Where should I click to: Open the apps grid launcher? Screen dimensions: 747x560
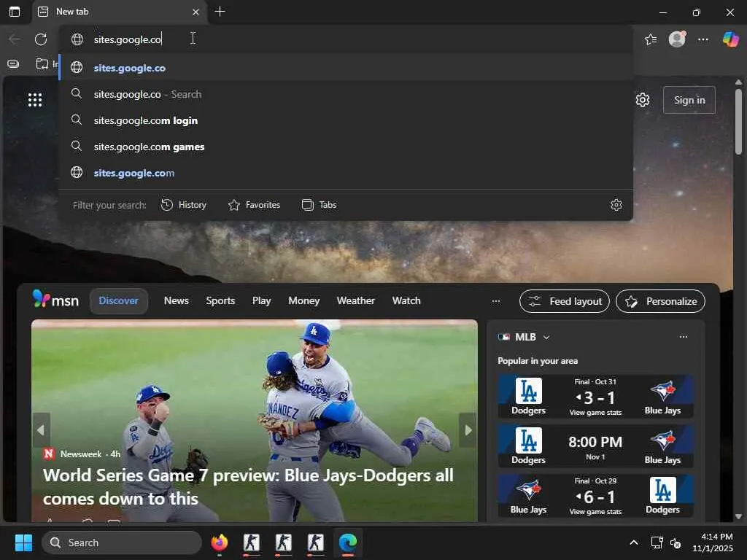35,100
